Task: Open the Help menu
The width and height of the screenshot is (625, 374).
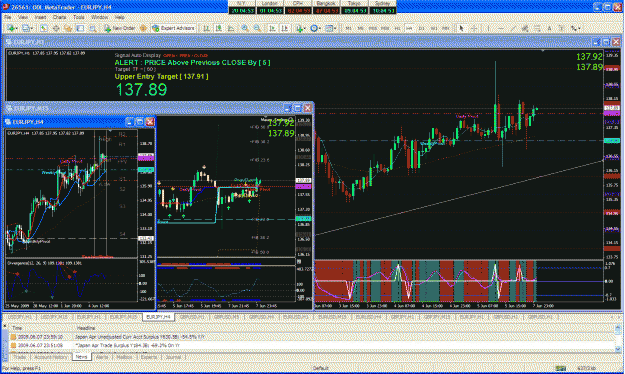Action: [120, 18]
